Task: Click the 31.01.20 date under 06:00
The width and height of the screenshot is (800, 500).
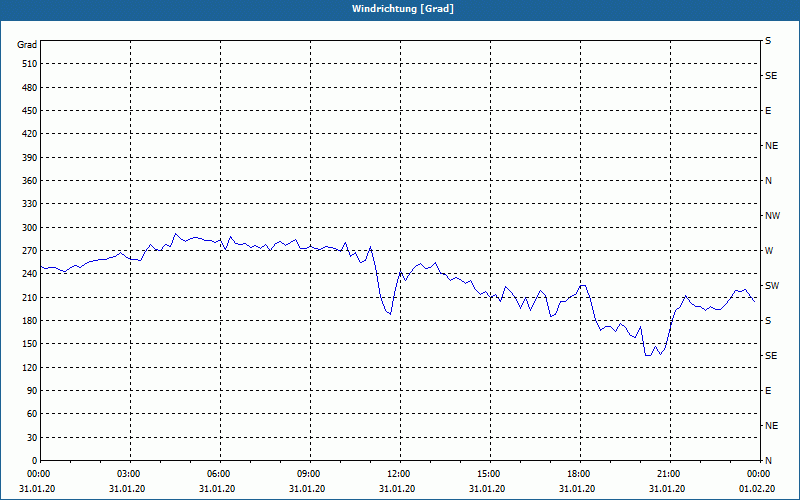Action: [x=217, y=489]
